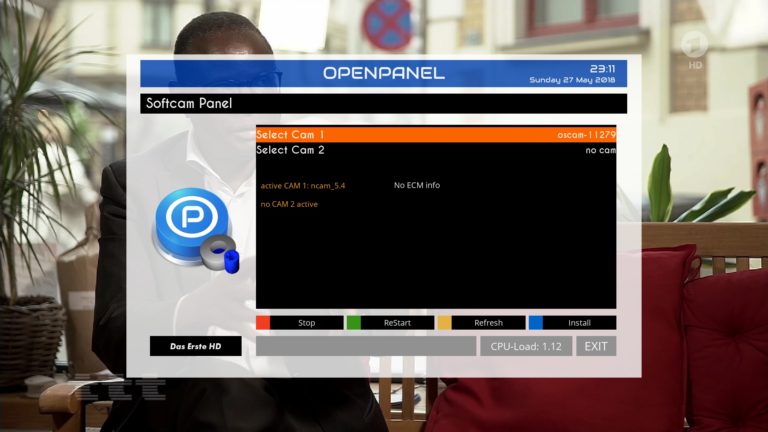Select the highlighted 'Select Cam 1' row
This screenshot has width=768, height=432.
point(436,135)
